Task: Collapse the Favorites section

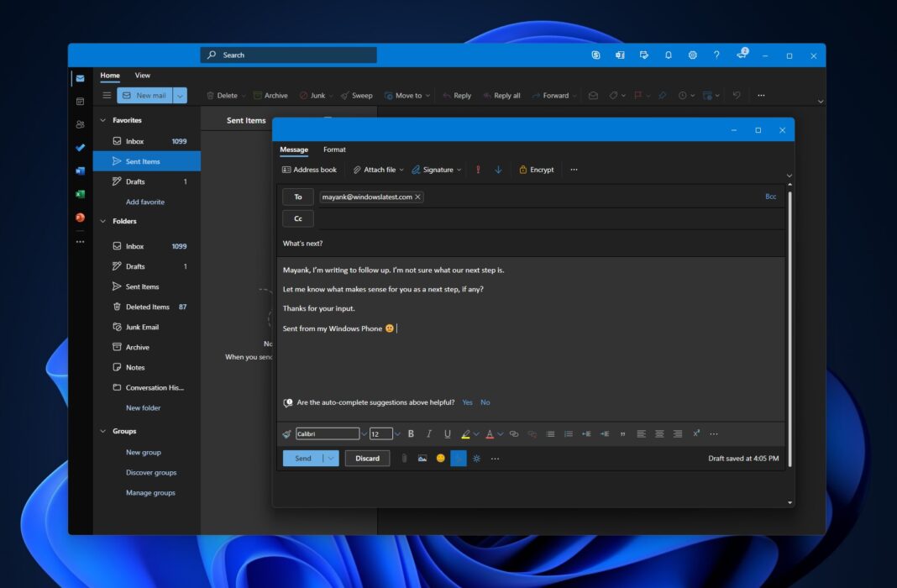Action: [x=102, y=120]
